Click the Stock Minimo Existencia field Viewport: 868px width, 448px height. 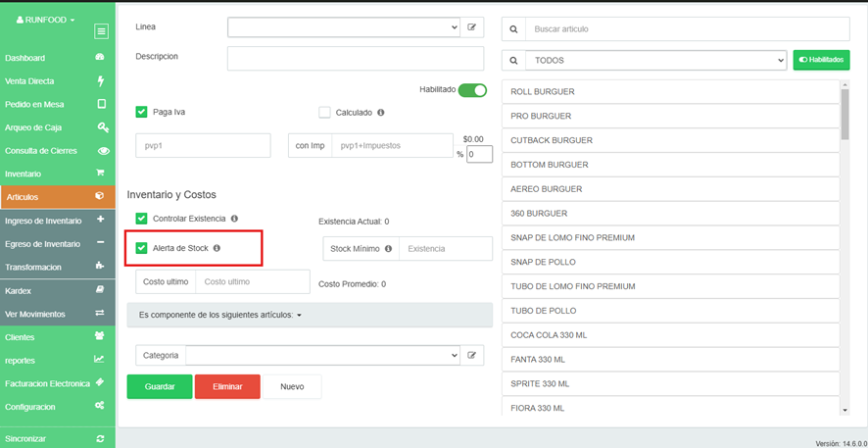[446, 249]
